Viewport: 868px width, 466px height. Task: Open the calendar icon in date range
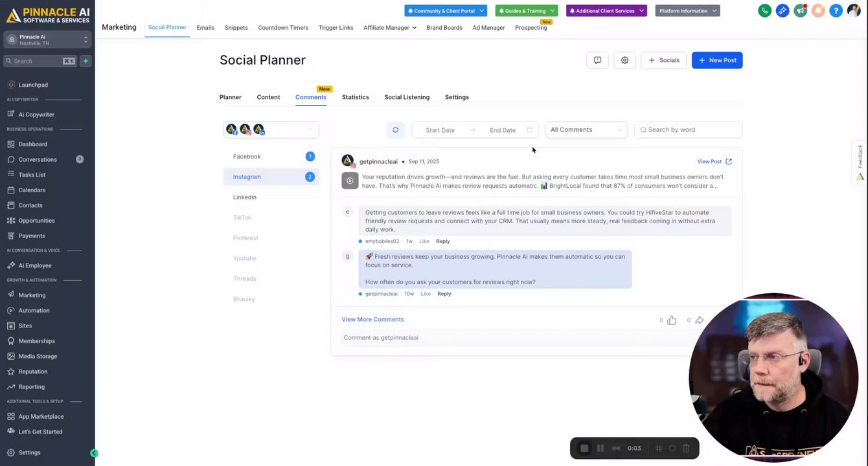[529, 130]
